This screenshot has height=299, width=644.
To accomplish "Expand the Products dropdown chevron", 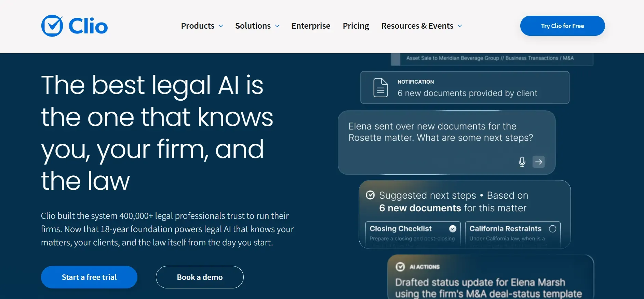I will [x=221, y=26].
